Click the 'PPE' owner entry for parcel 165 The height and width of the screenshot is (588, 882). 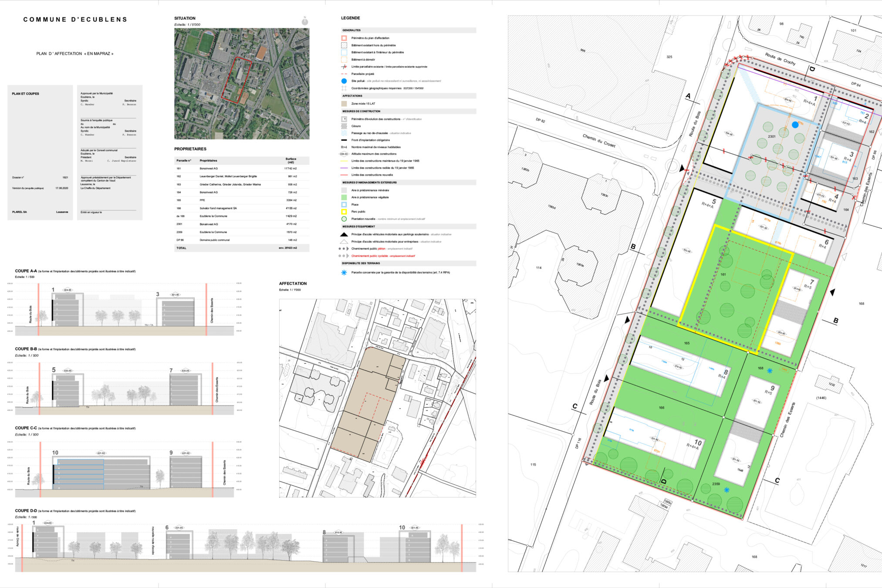202,200
